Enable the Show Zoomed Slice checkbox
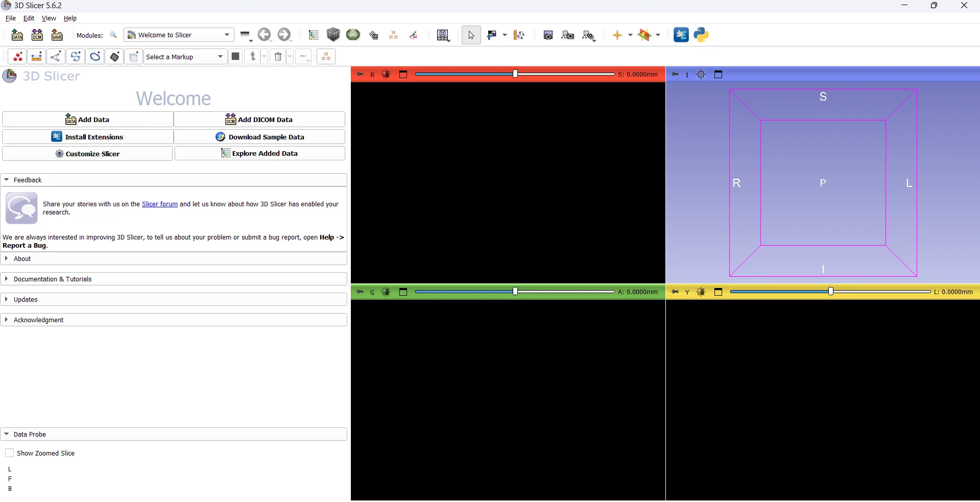Screen dimensions: 980x502 click(x=9, y=453)
